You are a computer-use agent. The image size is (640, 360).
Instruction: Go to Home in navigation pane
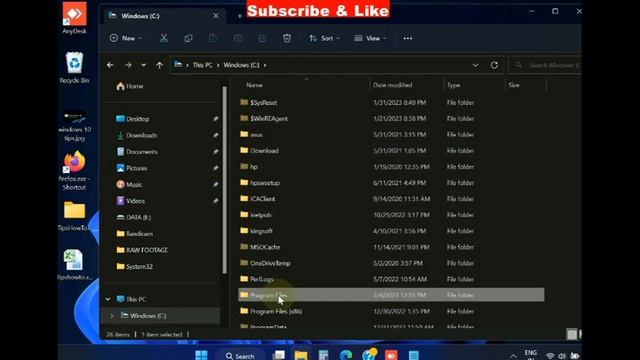click(130, 86)
